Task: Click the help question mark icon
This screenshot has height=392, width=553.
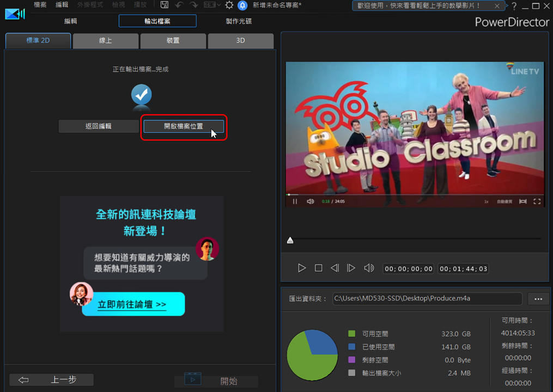Action: 514,6
